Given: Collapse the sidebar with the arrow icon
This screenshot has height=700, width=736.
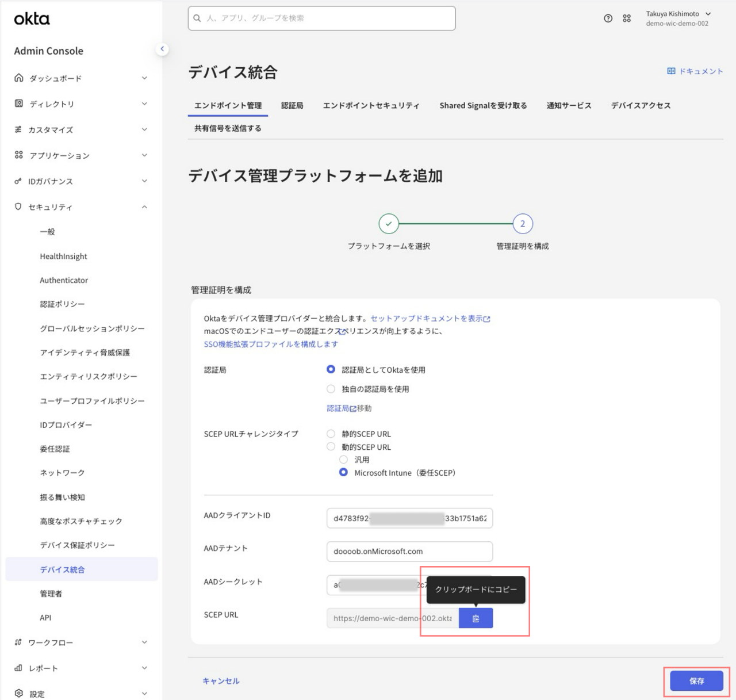Looking at the screenshot, I should point(162,49).
